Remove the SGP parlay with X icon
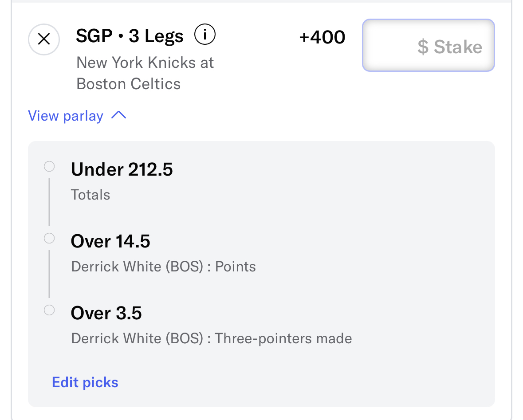 (43, 39)
